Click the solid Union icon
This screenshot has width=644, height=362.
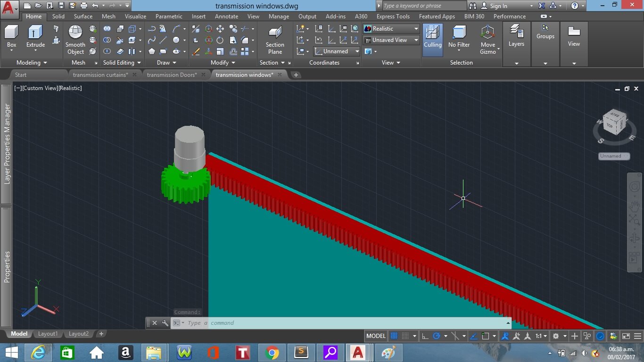point(107,29)
